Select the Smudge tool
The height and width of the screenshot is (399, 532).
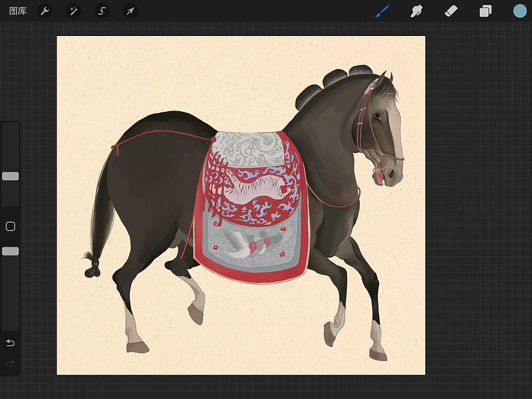click(416, 11)
